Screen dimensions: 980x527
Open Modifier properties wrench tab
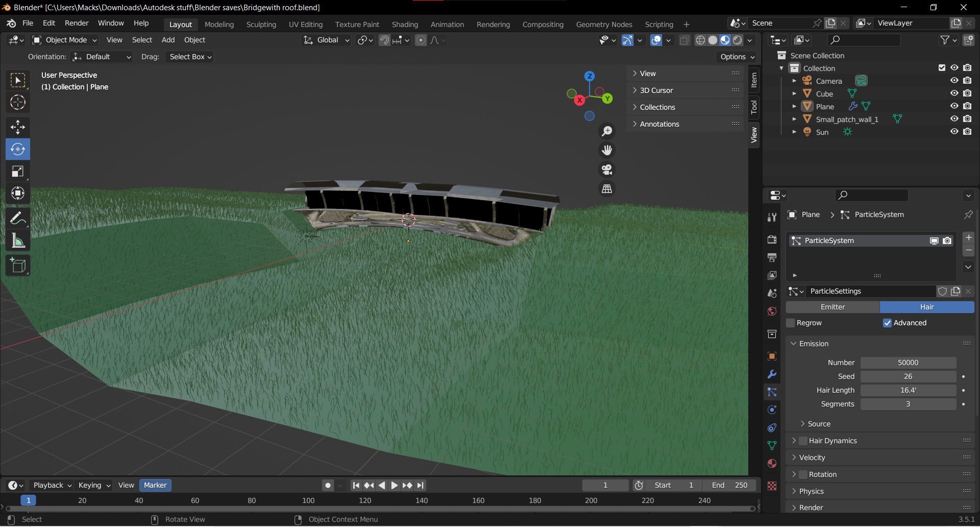pos(772,374)
